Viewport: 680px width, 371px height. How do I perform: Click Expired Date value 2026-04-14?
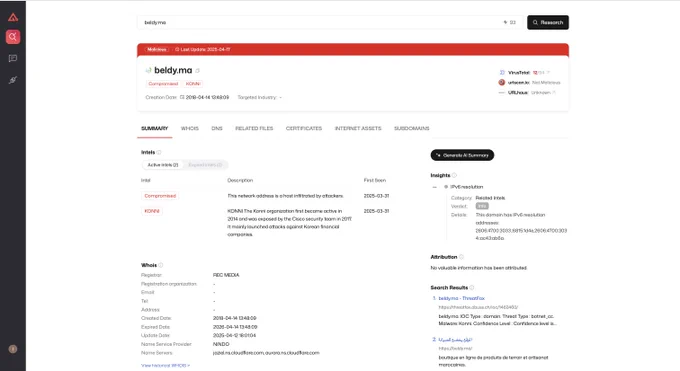(x=235, y=327)
